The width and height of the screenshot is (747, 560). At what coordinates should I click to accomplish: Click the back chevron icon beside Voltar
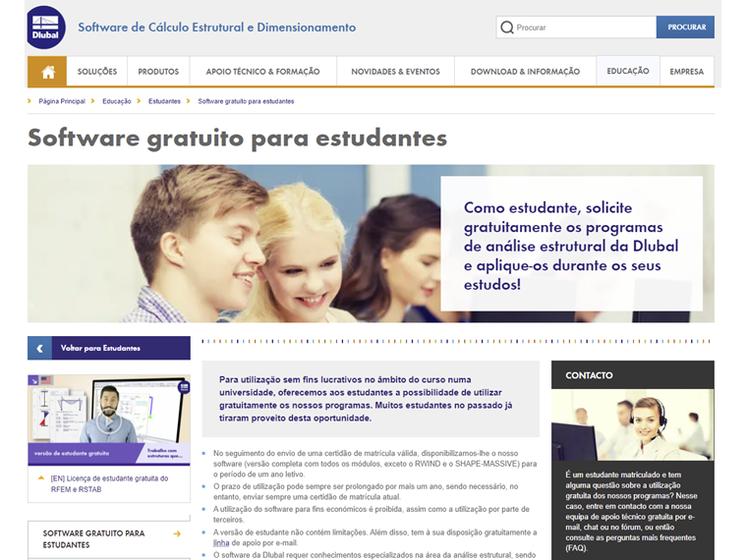[x=40, y=348]
